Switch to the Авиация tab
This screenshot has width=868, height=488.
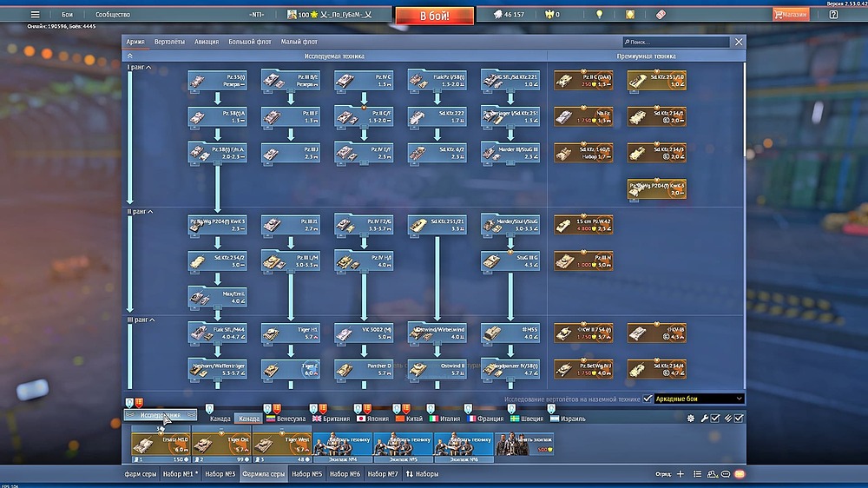coord(207,42)
